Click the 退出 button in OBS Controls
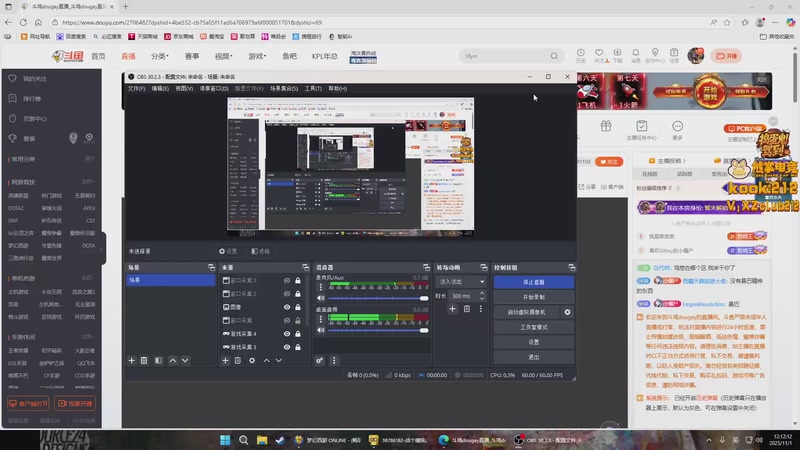Viewport: 800px width, 450px height. [534, 357]
